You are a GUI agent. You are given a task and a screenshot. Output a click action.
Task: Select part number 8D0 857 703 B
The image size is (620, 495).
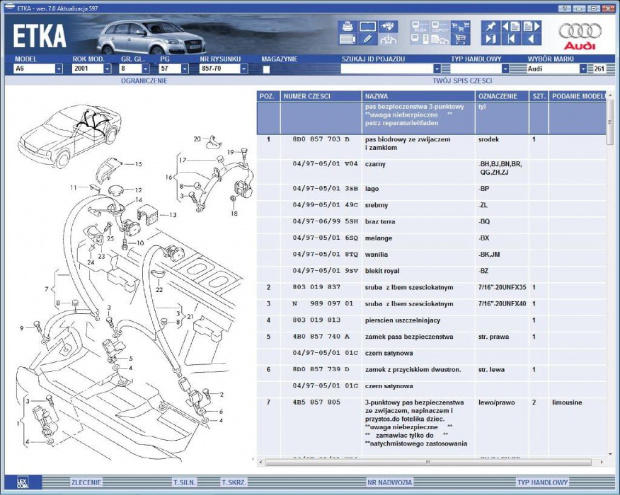(321, 139)
